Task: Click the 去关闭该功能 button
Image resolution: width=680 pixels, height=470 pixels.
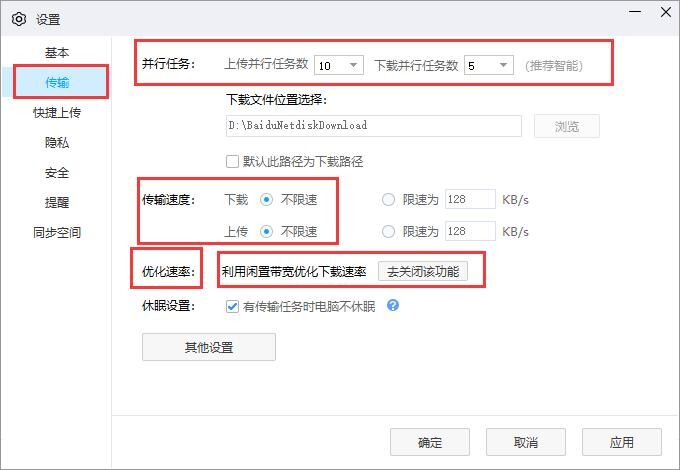Action: (421, 271)
